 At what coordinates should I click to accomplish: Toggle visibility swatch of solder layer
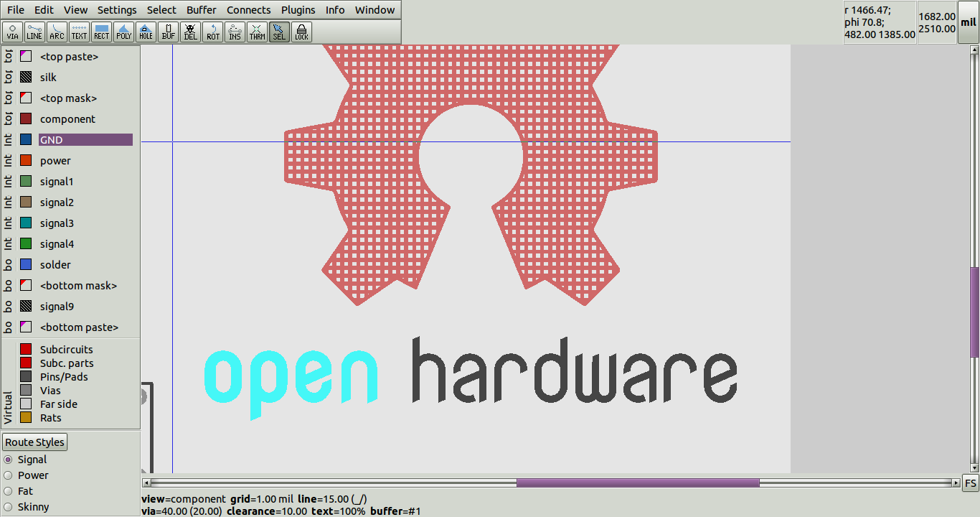point(26,264)
